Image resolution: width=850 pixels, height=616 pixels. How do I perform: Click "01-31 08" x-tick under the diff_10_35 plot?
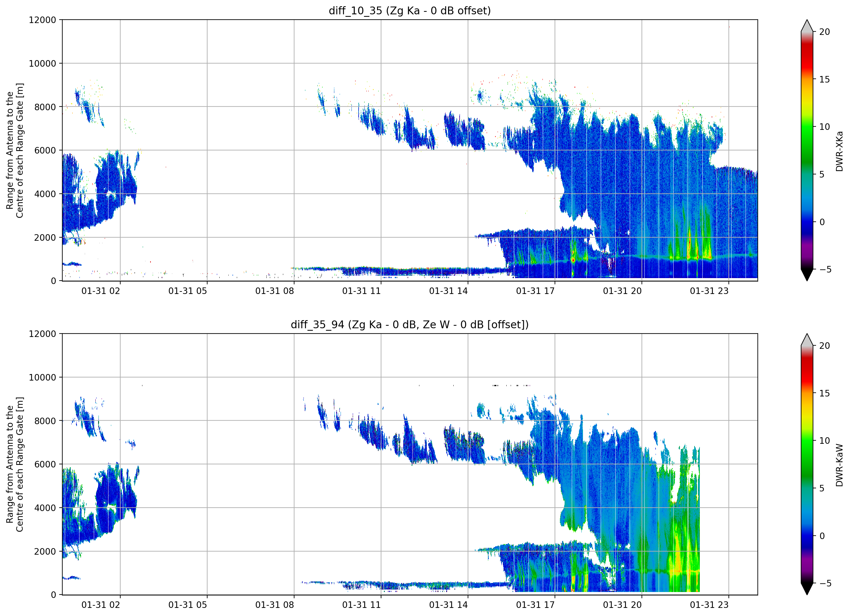275,291
